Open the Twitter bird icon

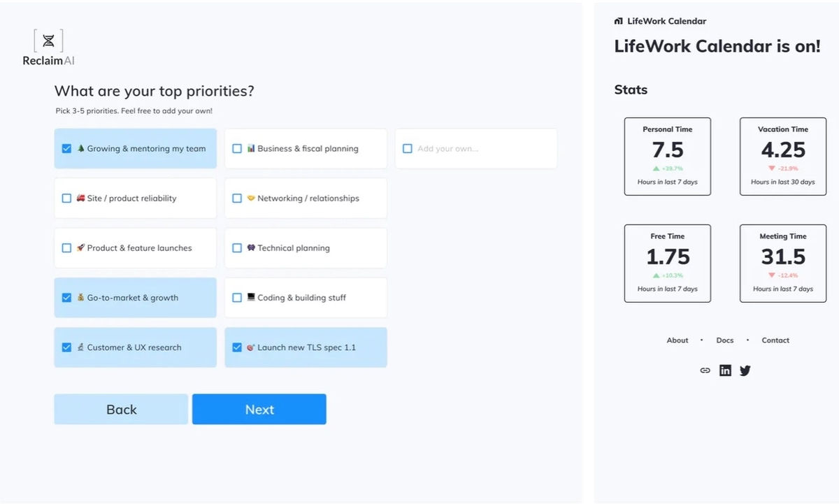click(x=745, y=370)
